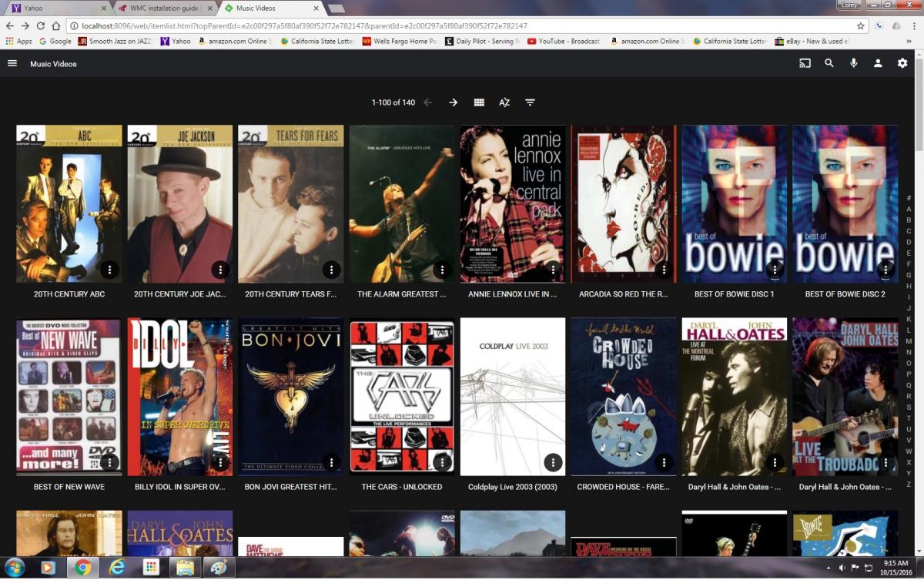The height and width of the screenshot is (587, 924).
Task: Open the search magnifier icon
Action: (x=829, y=63)
